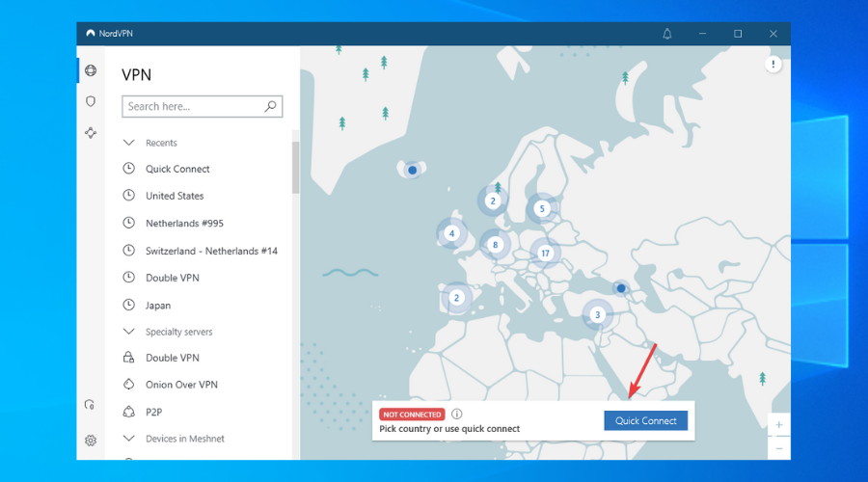
Task: Collapse the Devices in Meshnet section
Action: tap(128, 439)
